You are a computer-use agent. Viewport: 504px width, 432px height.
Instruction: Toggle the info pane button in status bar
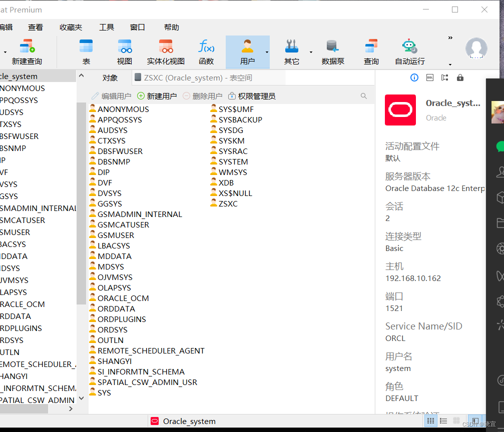point(475,421)
